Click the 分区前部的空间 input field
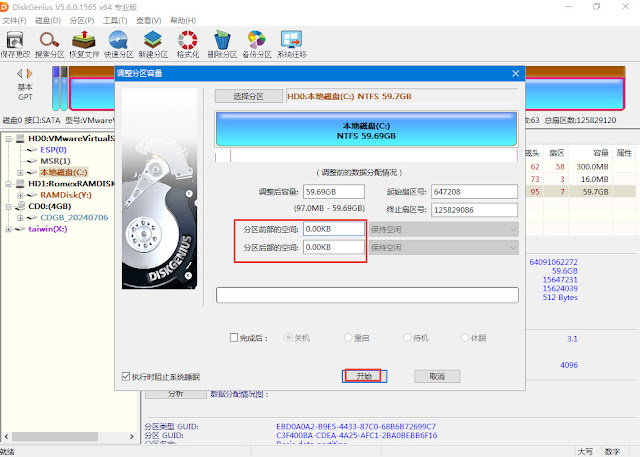This screenshot has width=640, height=457. [x=334, y=229]
